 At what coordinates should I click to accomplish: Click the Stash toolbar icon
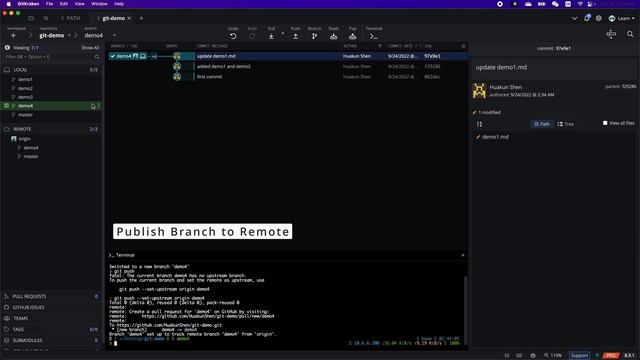click(333, 36)
